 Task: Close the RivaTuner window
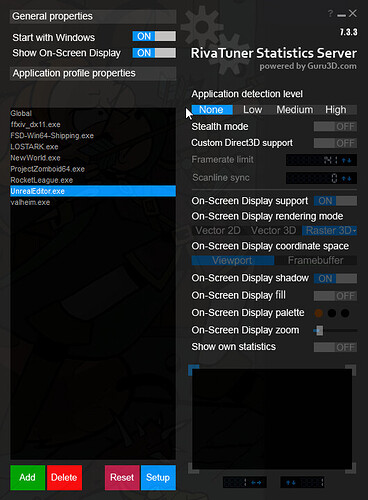coord(353,13)
